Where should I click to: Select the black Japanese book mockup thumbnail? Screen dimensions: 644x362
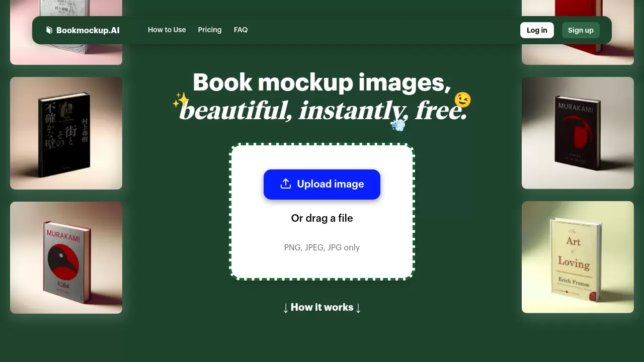(x=66, y=133)
